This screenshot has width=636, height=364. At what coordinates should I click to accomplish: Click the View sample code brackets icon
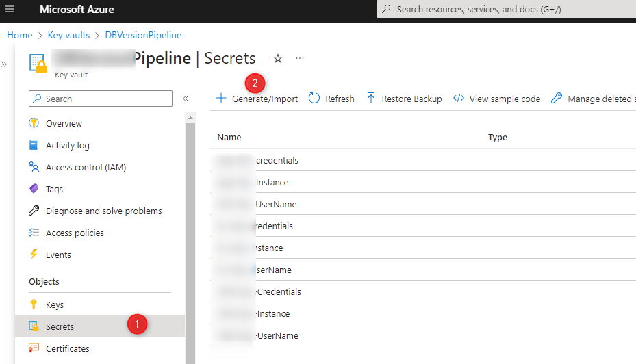458,98
